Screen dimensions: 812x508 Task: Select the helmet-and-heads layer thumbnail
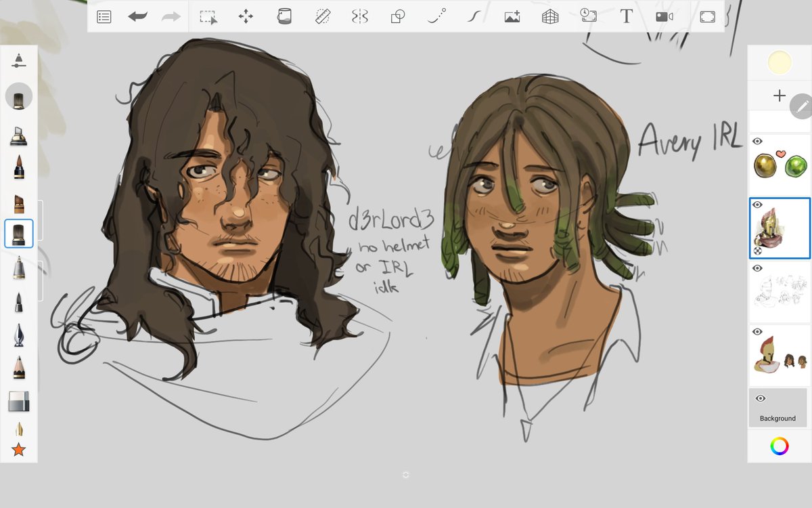coord(780,356)
